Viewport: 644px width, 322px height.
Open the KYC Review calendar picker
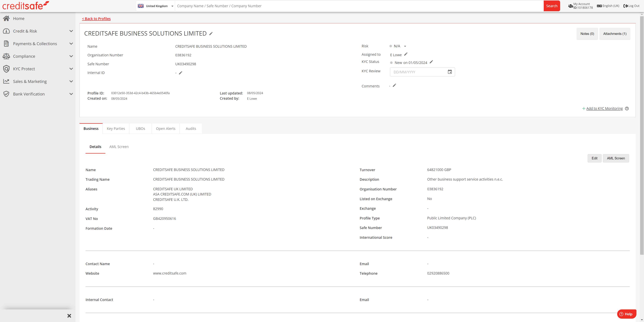pyautogui.click(x=450, y=72)
